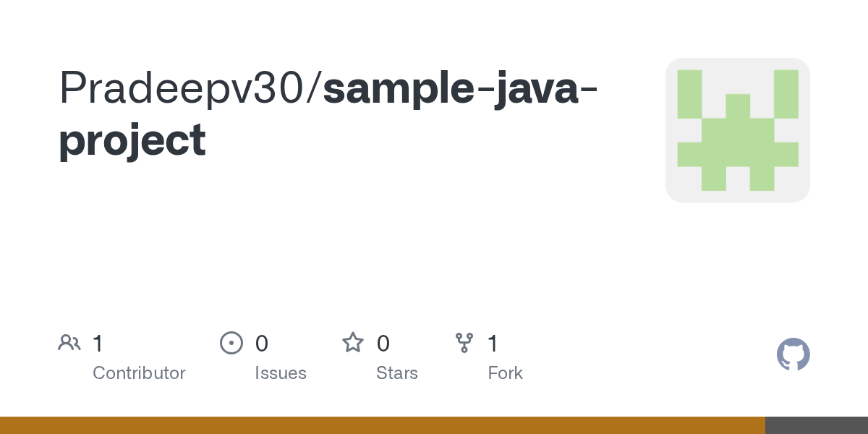Click the Contributor label
This screenshot has height=434, width=868.
tap(139, 373)
